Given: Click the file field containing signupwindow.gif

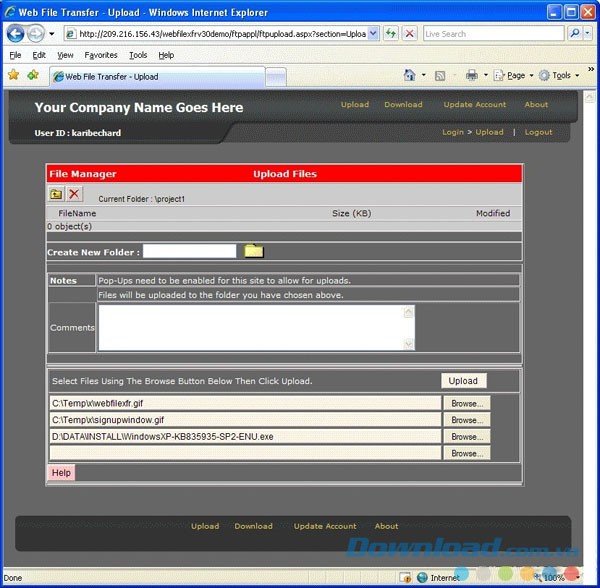Looking at the screenshot, I should (245, 420).
